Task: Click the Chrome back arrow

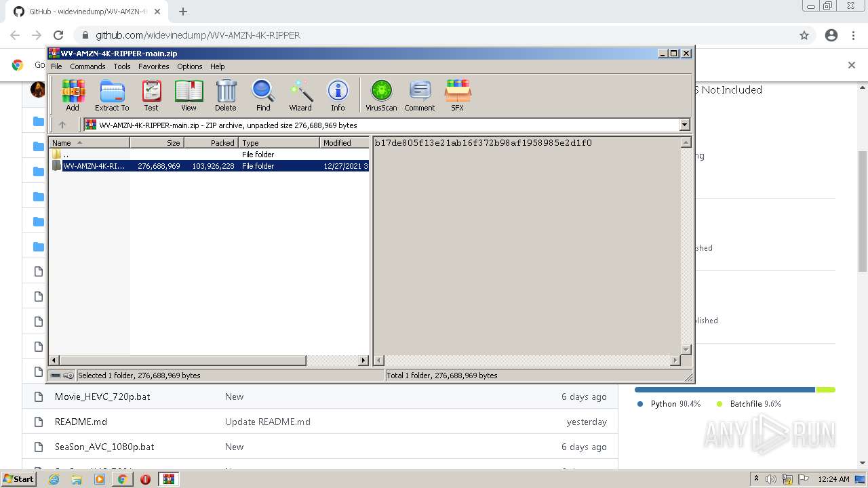Action: pyautogui.click(x=15, y=35)
